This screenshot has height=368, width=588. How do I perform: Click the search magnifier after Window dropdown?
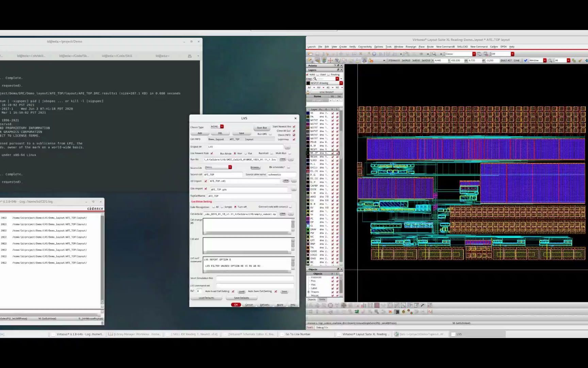click(x=550, y=60)
